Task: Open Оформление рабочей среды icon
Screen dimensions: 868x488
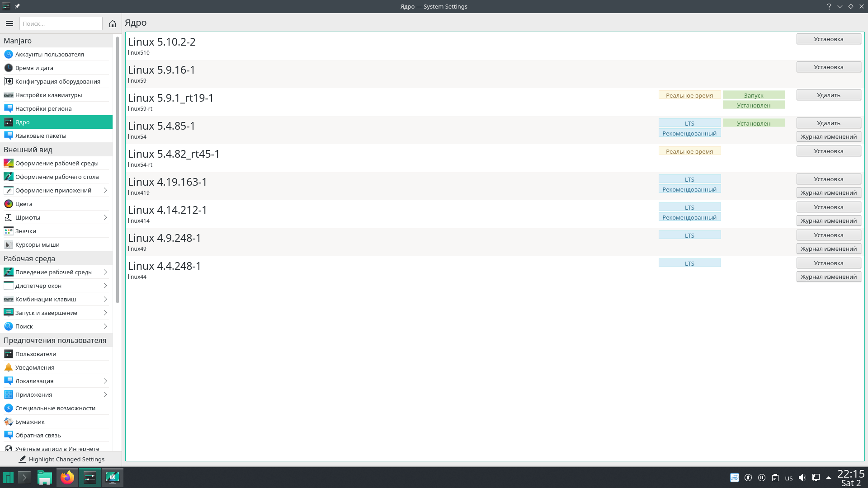Action: pyautogui.click(x=9, y=163)
